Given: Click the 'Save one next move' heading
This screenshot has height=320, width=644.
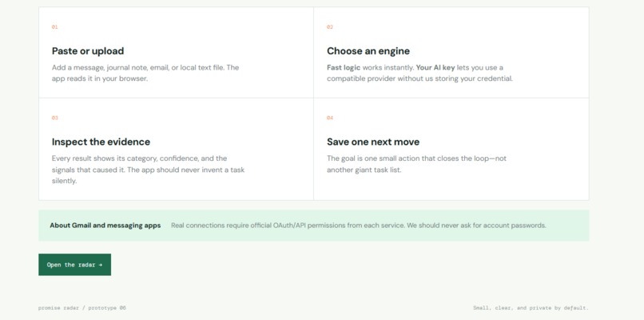Looking at the screenshot, I should (x=373, y=142).
